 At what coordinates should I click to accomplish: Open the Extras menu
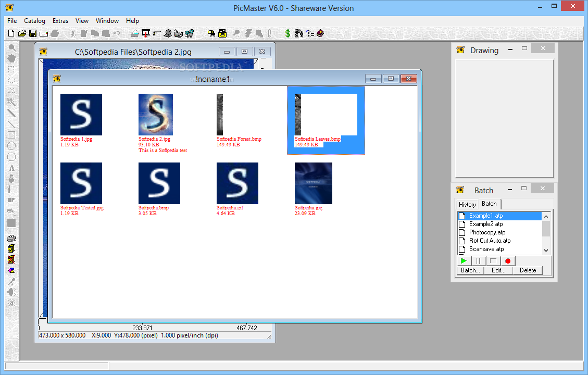click(60, 21)
